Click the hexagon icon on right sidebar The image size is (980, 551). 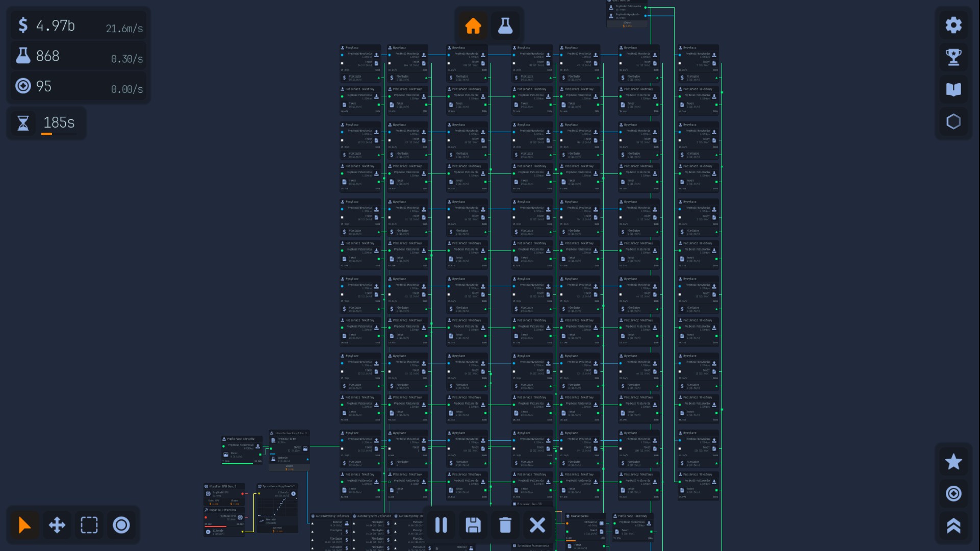pos(953,121)
